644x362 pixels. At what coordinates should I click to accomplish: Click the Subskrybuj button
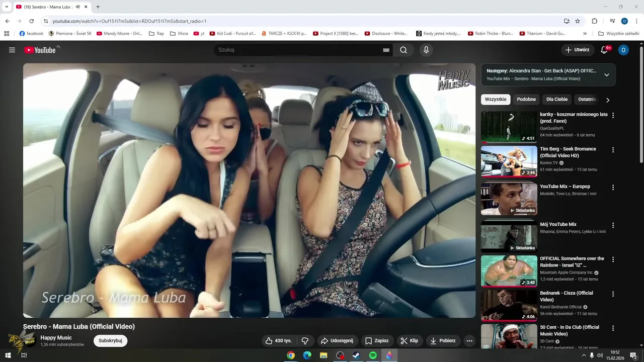tap(110, 340)
